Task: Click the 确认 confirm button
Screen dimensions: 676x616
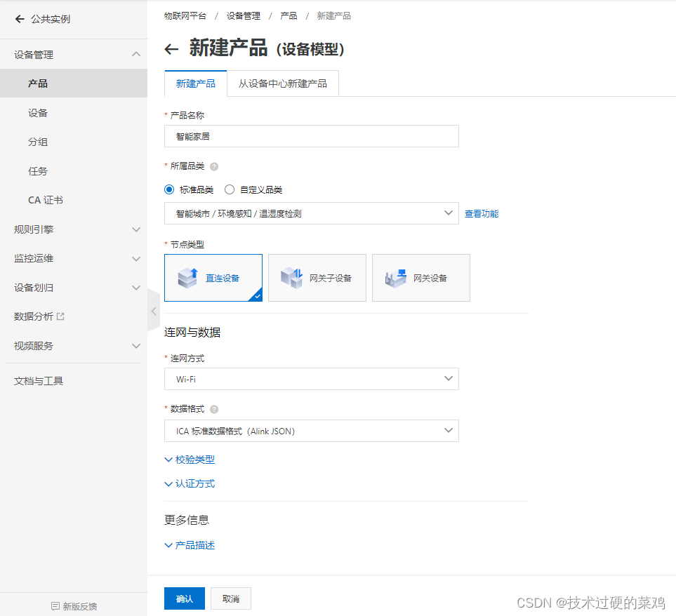Action: point(184,598)
